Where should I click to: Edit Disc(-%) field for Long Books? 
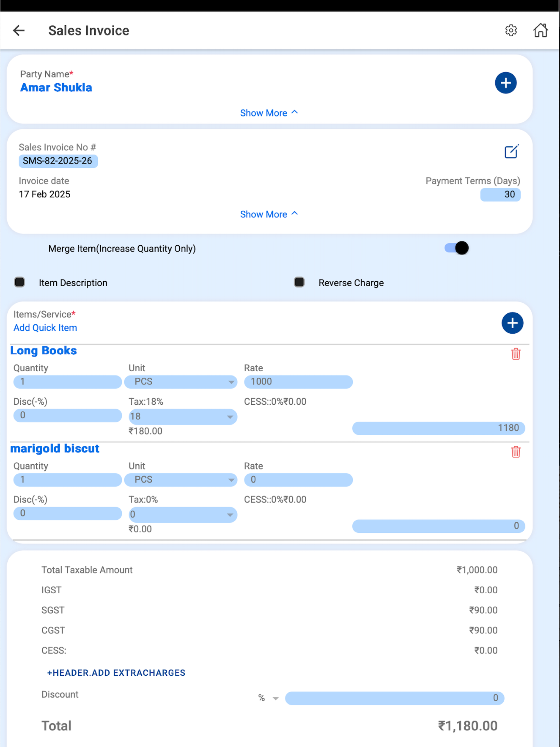(68, 415)
